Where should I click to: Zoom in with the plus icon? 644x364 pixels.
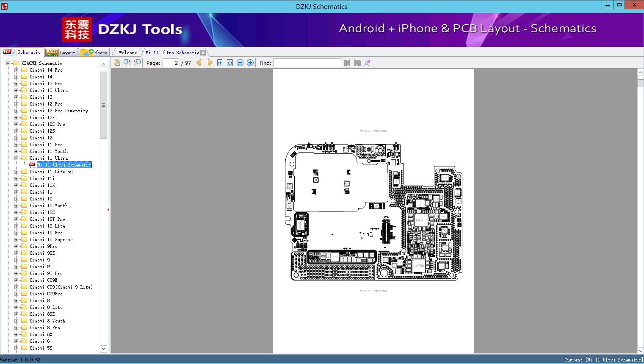pyautogui.click(x=250, y=63)
